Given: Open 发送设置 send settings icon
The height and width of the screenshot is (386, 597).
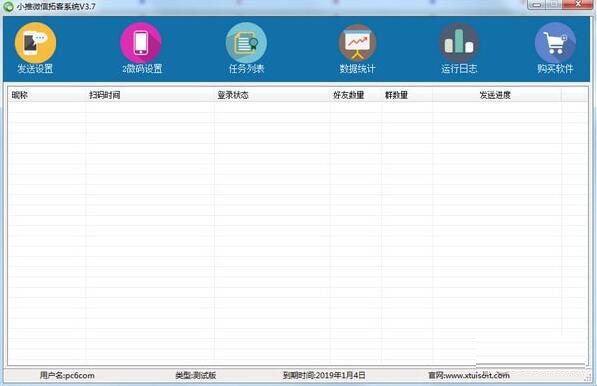Looking at the screenshot, I should [x=35, y=43].
